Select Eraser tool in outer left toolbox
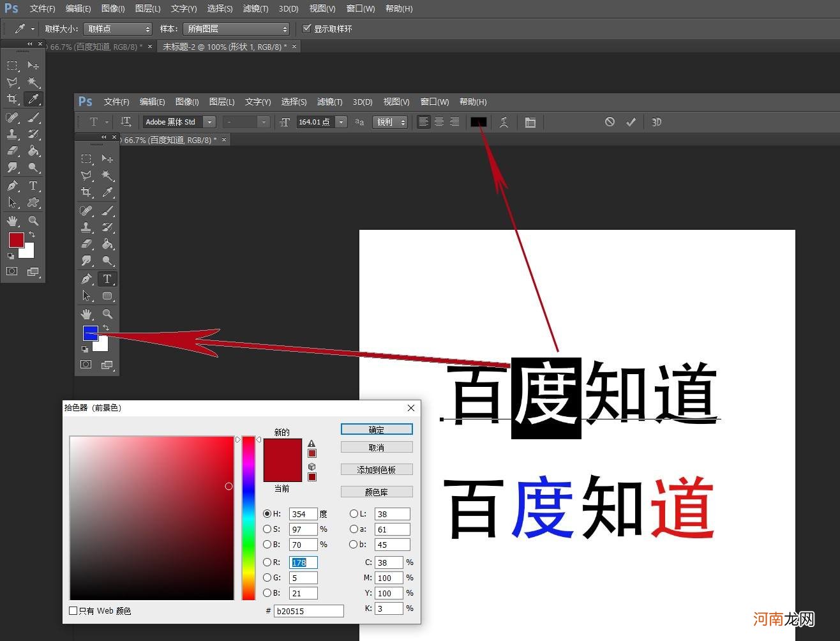Viewport: 840px width, 641px height. click(12, 151)
